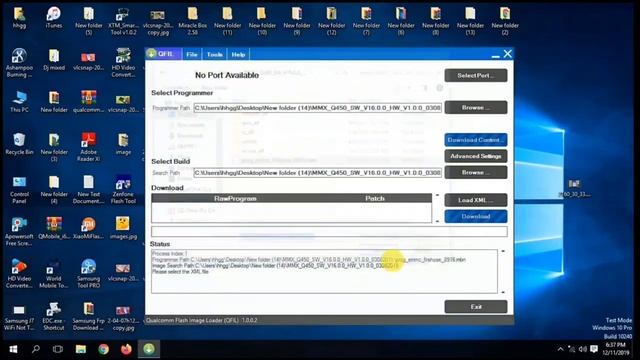Image resolution: width=640 pixels, height=360 pixels.
Task: Select the Recycle Bin icon
Action: click(19, 144)
